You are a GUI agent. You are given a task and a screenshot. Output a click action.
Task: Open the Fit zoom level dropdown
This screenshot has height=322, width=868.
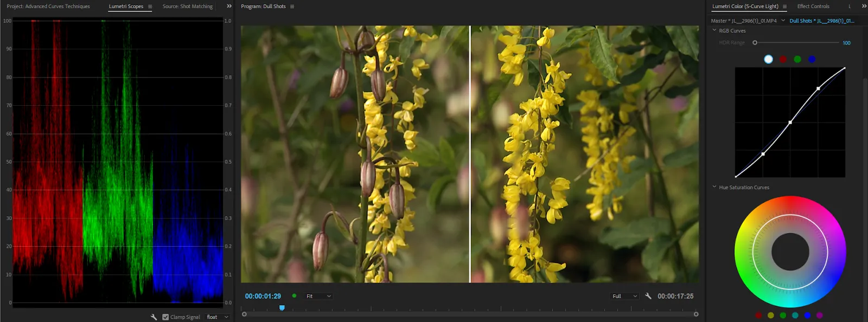tap(318, 296)
